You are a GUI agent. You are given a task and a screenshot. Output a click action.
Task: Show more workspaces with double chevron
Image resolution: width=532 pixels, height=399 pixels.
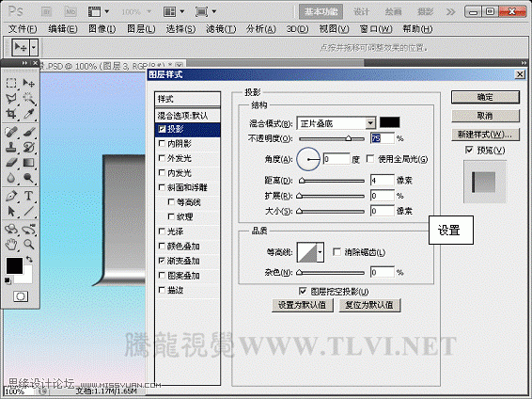pos(450,12)
